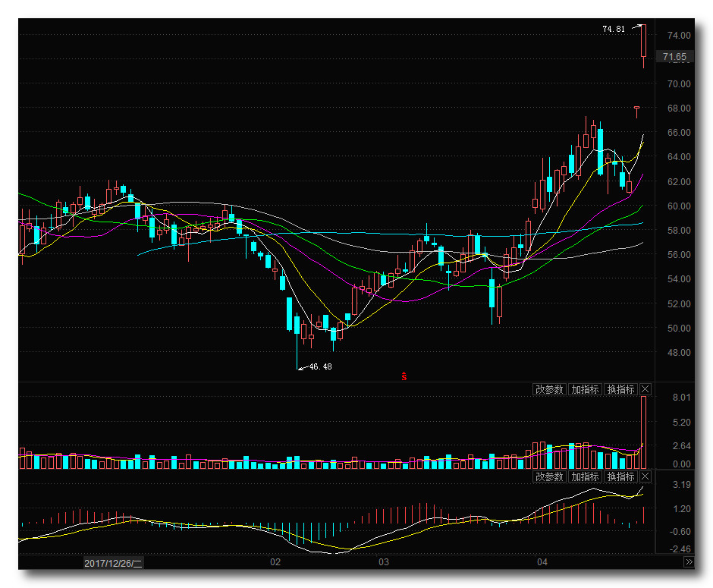Jump to the 04 month marker
This screenshot has width=713, height=588.
coord(542,563)
